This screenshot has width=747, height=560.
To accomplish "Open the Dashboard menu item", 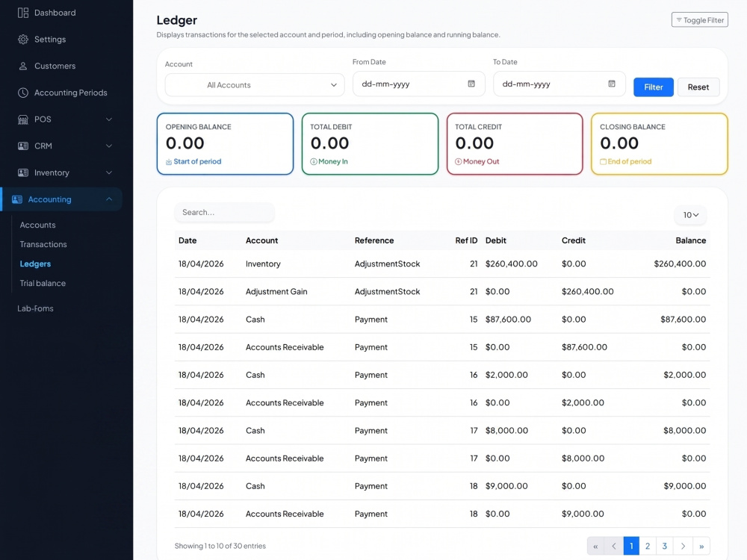I will point(55,13).
